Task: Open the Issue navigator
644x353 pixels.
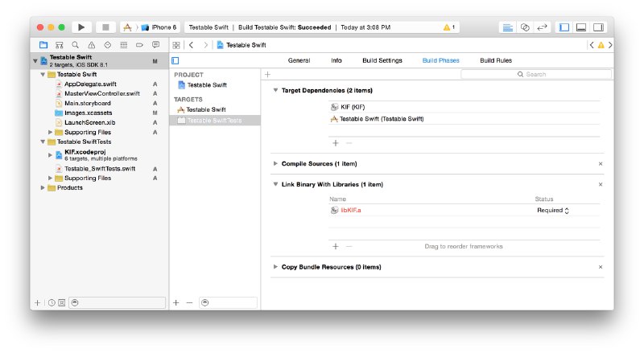Action: click(x=91, y=45)
